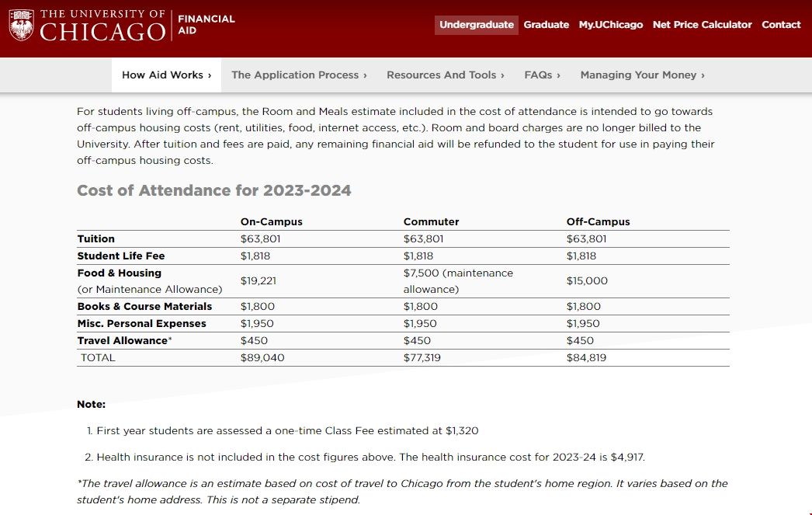The width and height of the screenshot is (812, 515).
Task: Click The University of Chicago wordmark
Action: click(102, 26)
